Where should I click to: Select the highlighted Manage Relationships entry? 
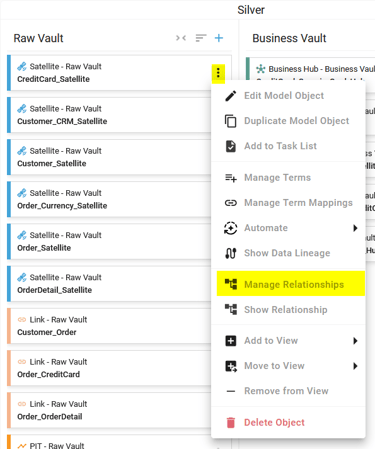click(291, 284)
